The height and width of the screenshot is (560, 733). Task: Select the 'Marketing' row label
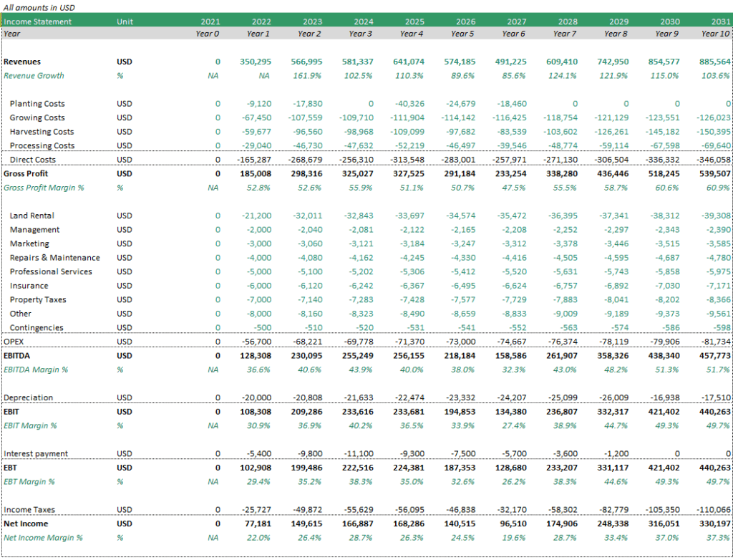pos(29,244)
